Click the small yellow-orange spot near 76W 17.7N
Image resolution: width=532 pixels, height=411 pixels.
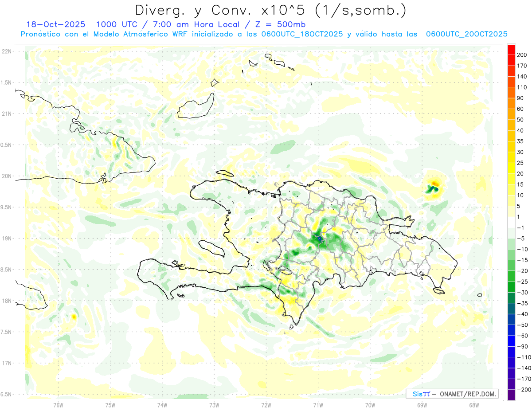pos(73,317)
